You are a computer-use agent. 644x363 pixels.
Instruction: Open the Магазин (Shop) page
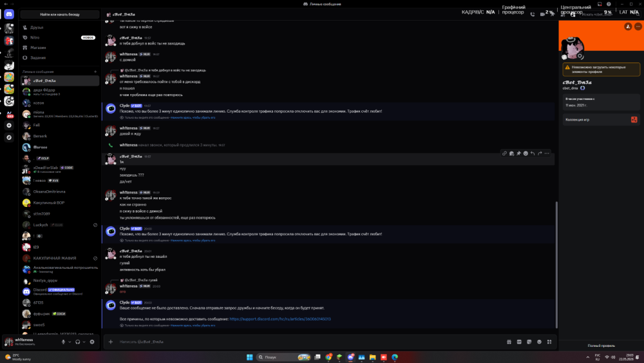(59, 48)
